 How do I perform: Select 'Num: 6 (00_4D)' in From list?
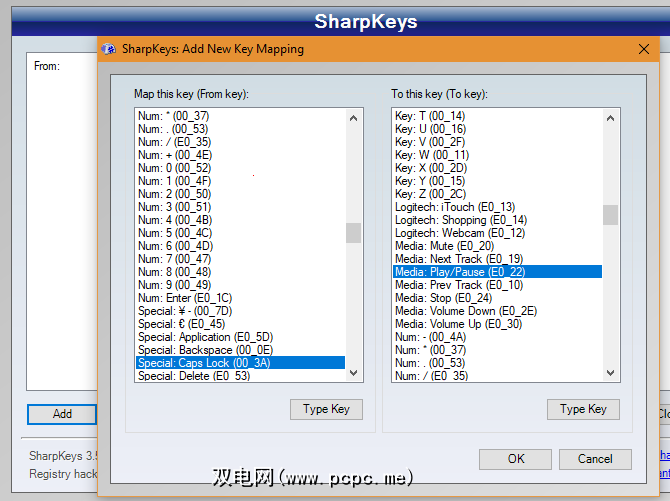coord(240,246)
